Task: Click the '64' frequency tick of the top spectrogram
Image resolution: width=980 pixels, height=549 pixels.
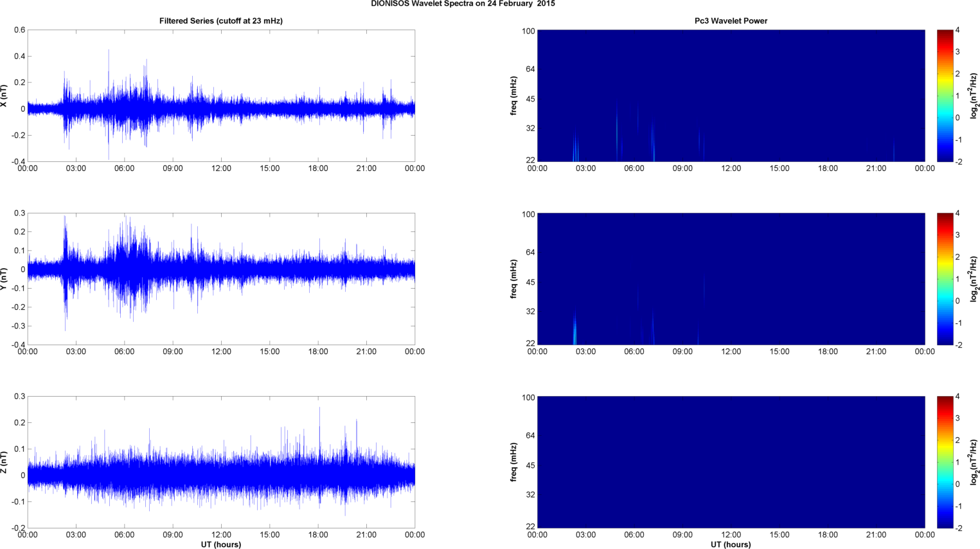Action: pos(530,69)
